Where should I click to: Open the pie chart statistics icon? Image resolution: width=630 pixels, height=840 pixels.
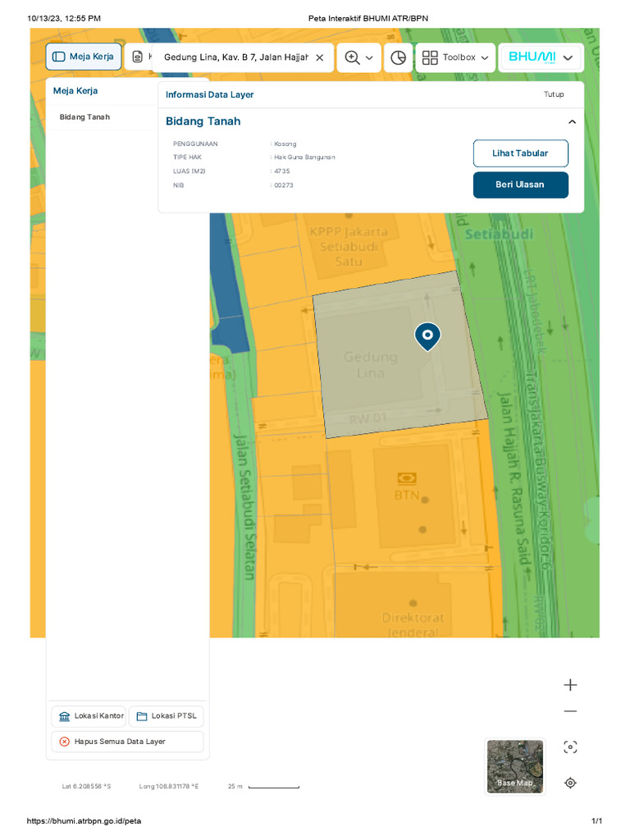[398, 57]
